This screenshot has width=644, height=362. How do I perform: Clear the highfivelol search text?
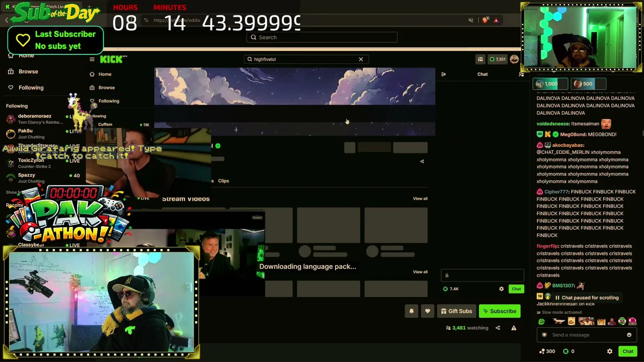[361, 59]
